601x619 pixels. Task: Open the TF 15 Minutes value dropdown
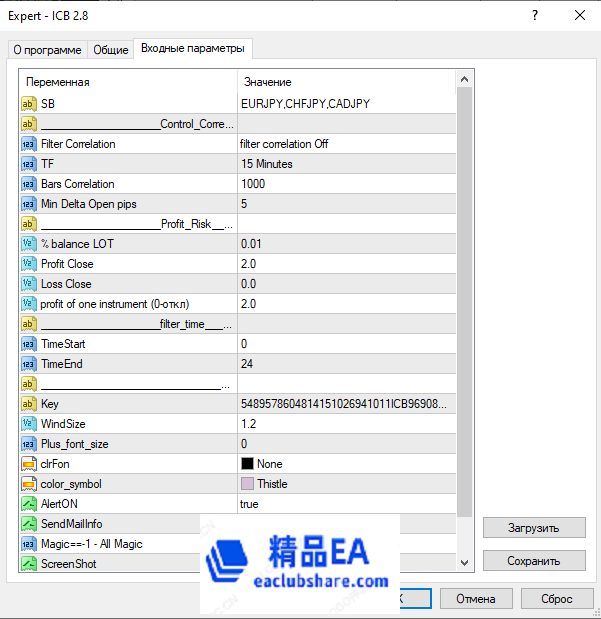pos(345,164)
